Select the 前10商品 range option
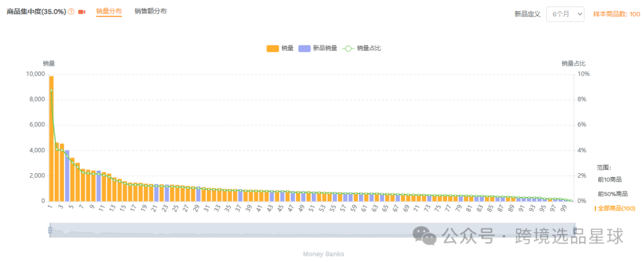 [x=609, y=179]
